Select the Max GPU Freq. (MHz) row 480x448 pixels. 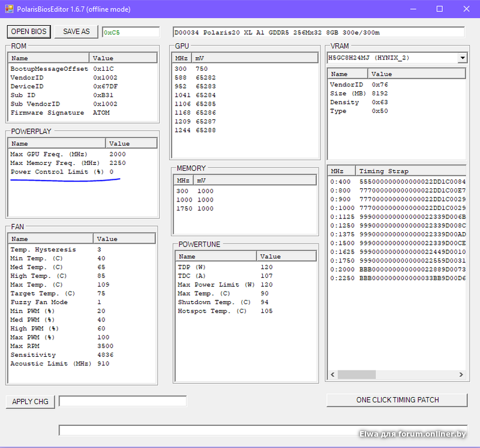click(54, 154)
